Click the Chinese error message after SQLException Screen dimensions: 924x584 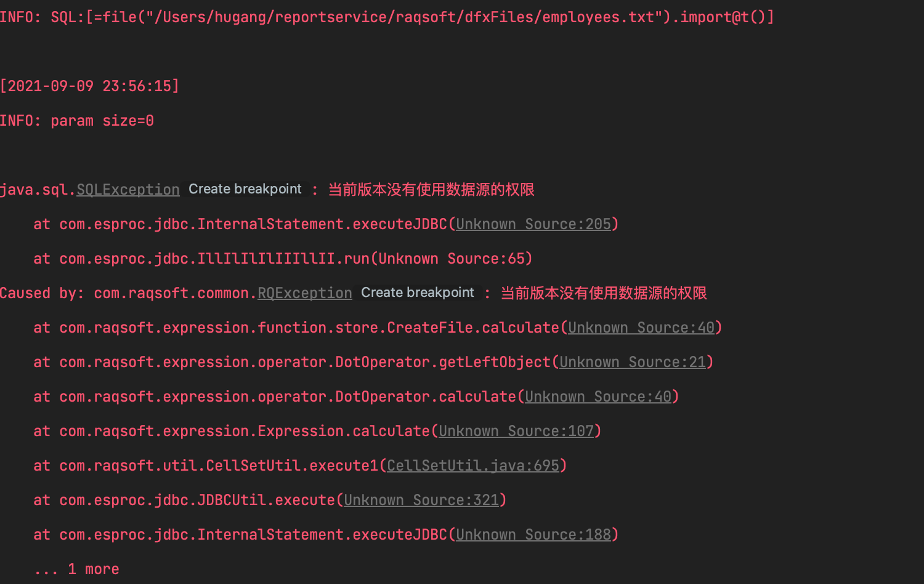pos(431,190)
